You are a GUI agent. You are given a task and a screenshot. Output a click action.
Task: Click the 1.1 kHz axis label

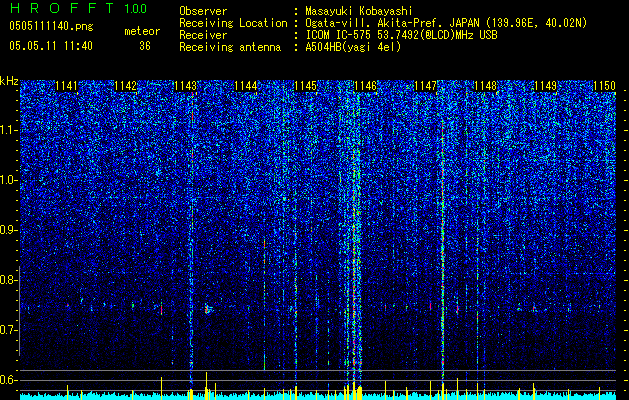[9, 130]
